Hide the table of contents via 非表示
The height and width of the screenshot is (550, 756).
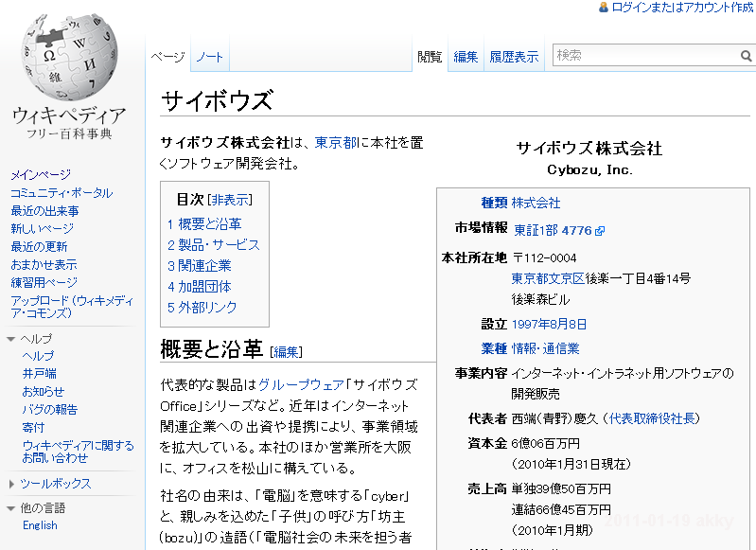coord(230,200)
